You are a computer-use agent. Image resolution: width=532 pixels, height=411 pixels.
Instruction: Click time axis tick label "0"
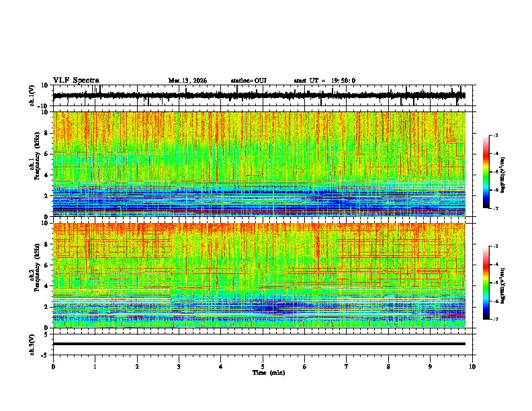53,367
